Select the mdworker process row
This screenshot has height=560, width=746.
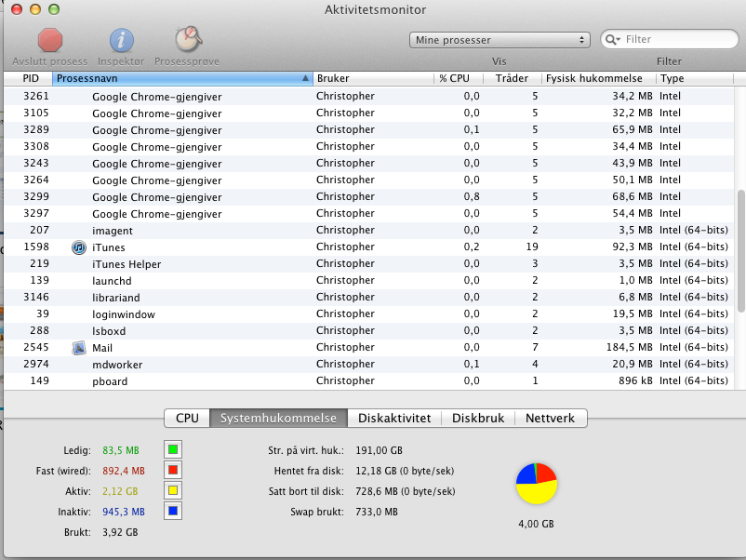click(x=369, y=364)
